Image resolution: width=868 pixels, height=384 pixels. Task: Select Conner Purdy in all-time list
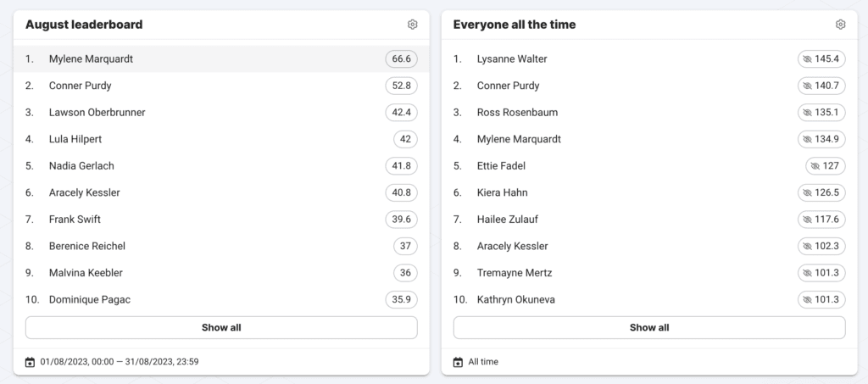(508, 86)
